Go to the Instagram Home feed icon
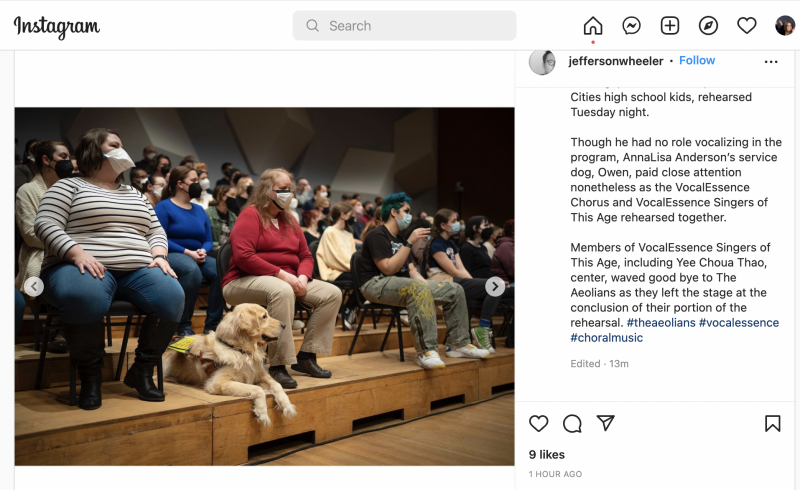The width and height of the screenshot is (800, 490). (593, 26)
